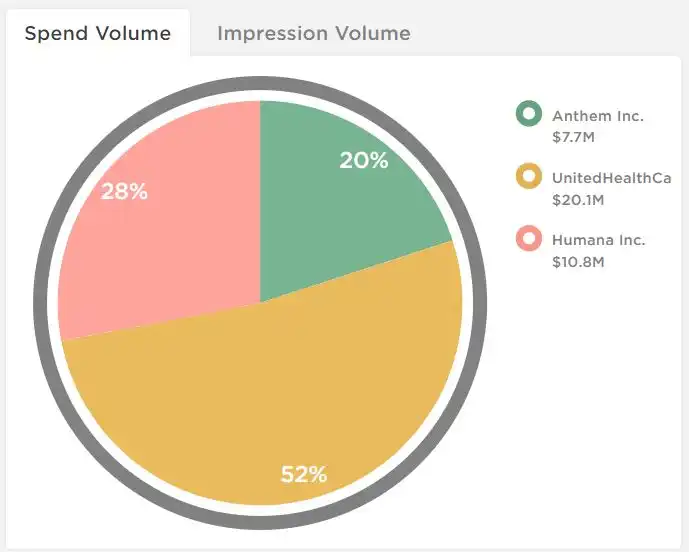
Task: Click the pink Humana Inc. legend ring
Action: tap(529, 239)
